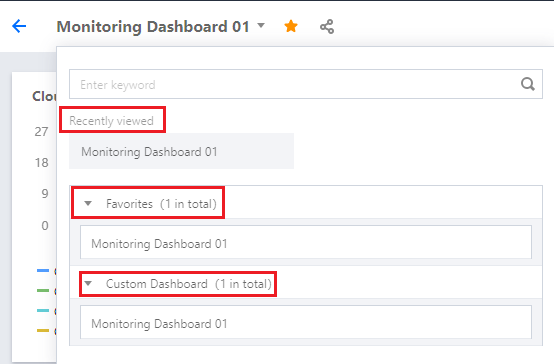554x364 pixels.
Task: Open the dashboard switcher caret beside title
Action: click(261, 25)
